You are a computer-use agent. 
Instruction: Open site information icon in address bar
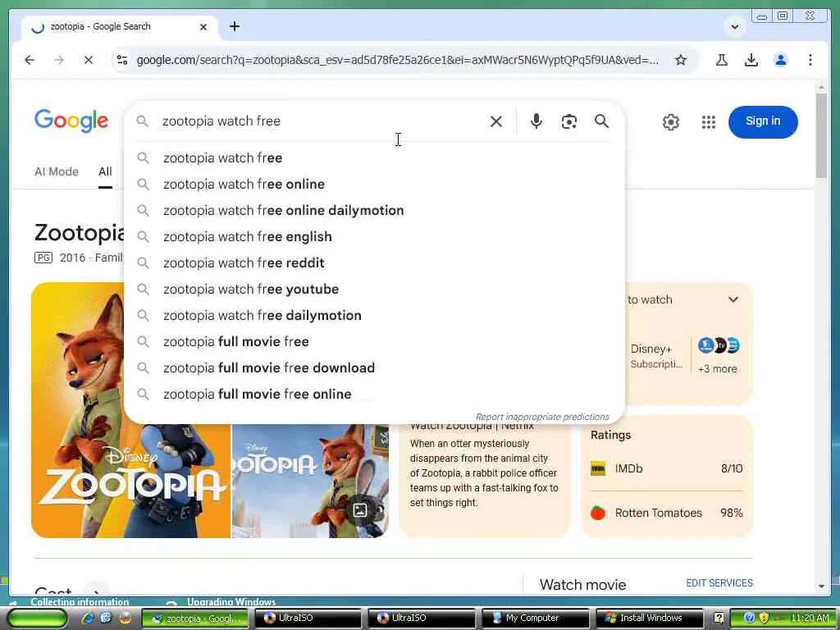[122, 60]
